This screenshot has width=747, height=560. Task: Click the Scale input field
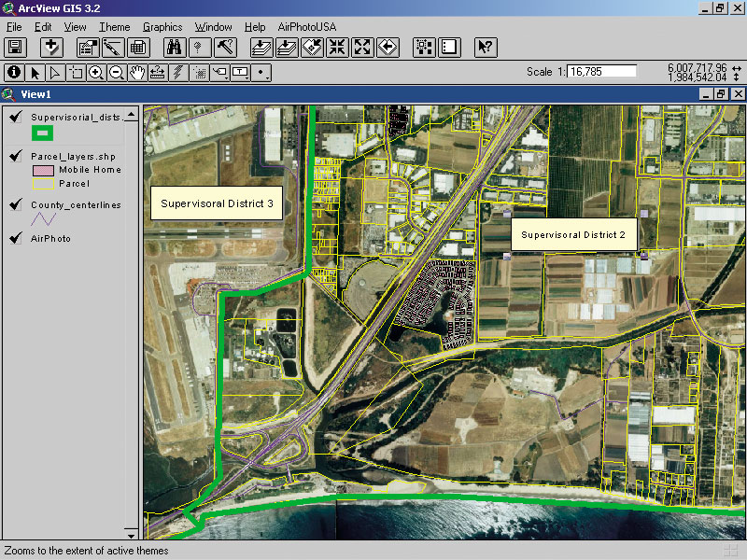(x=601, y=72)
